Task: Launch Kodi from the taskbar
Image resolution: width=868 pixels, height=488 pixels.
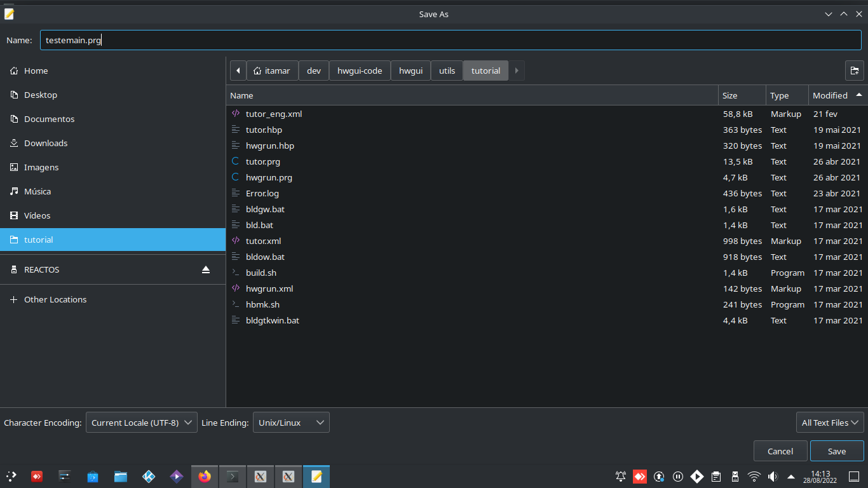Action: pos(149,476)
